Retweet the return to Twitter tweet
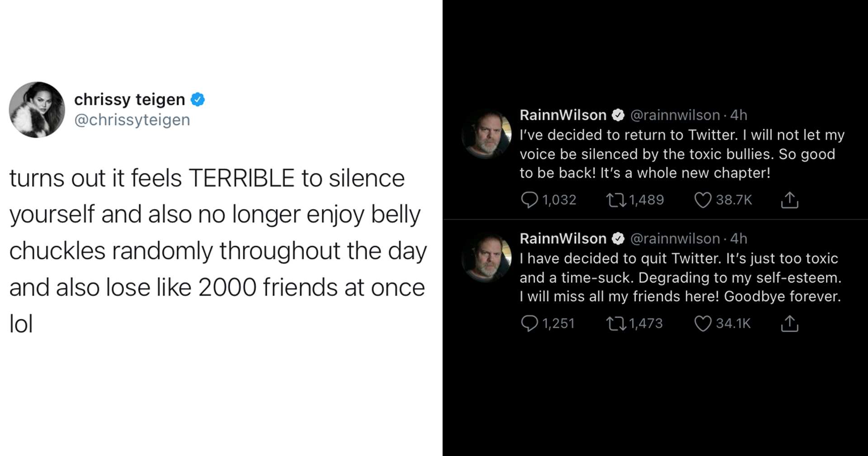This screenshot has width=868, height=456. pos(616,200)
